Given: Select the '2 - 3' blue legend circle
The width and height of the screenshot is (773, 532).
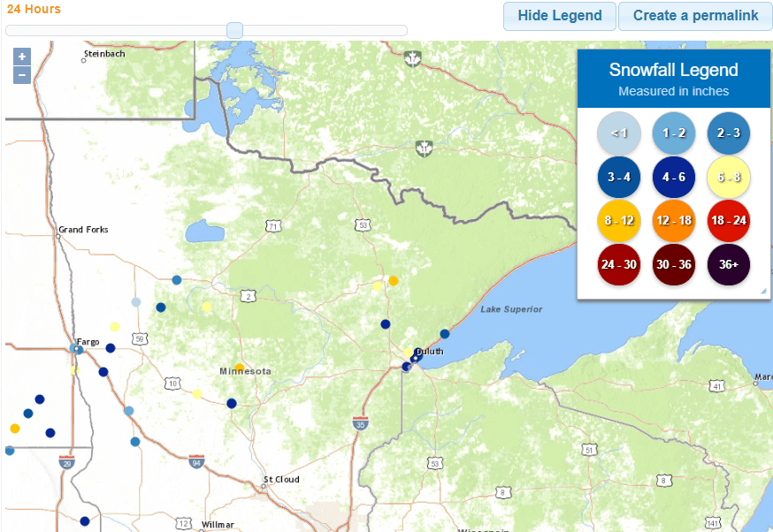Looking at the screenshot, I should [728, 133].
